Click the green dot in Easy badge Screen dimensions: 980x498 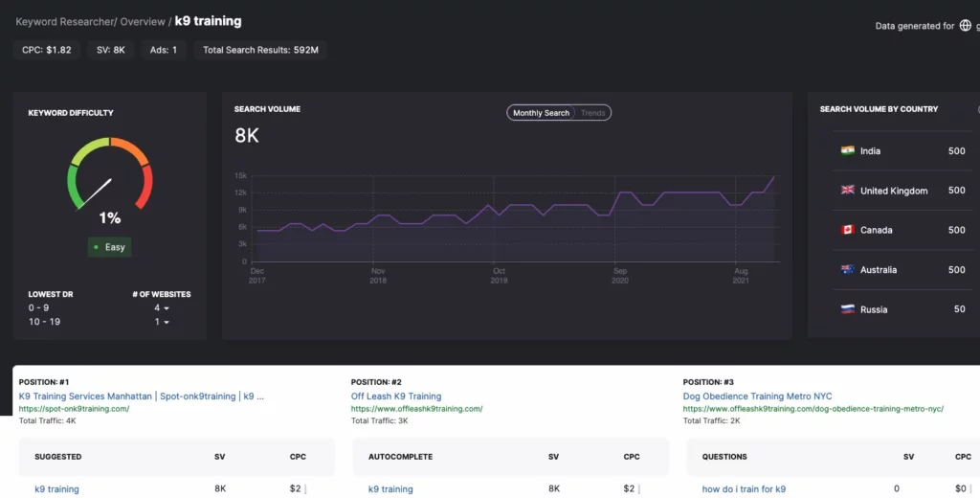[96, 247]
